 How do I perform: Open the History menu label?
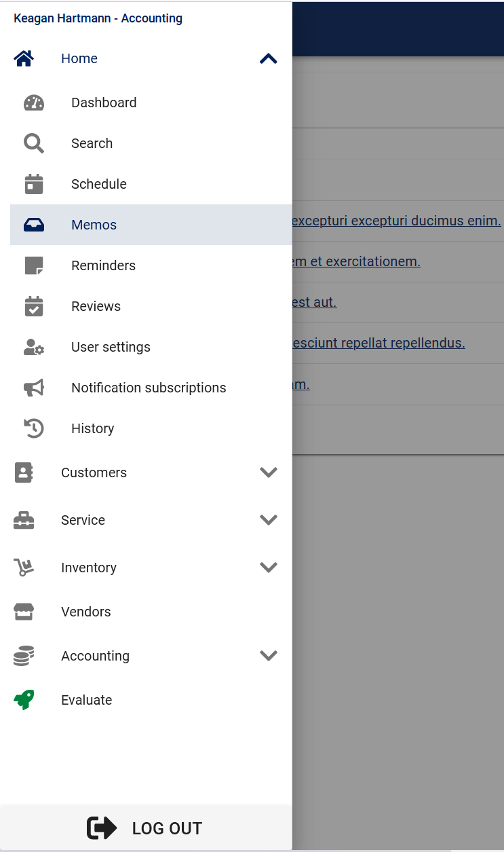pos(92,428)
